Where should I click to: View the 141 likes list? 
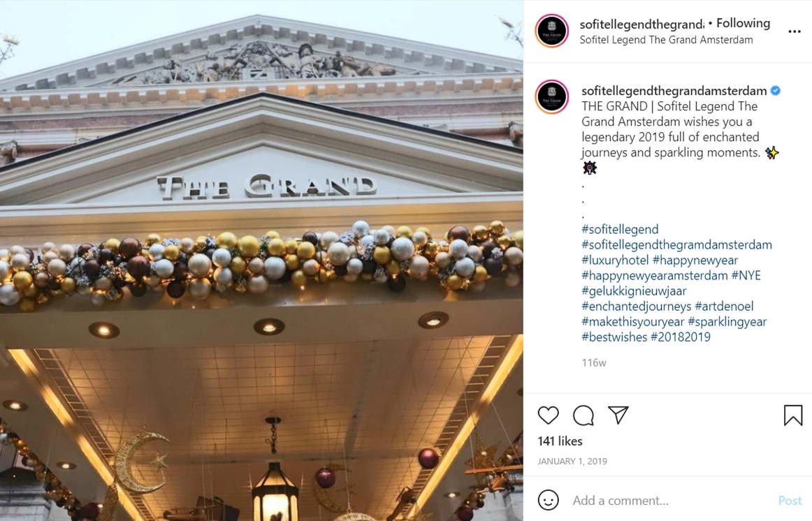click(560, 441)
